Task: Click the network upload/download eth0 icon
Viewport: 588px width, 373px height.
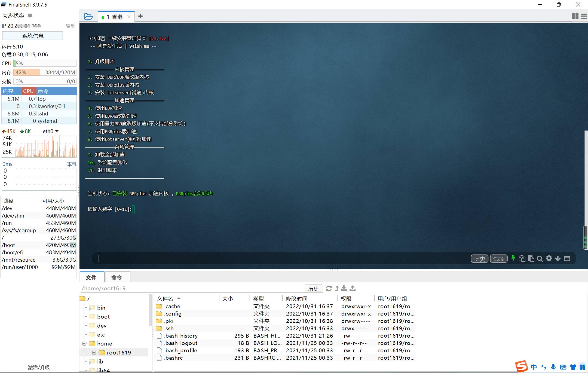Action: point(51,131)
